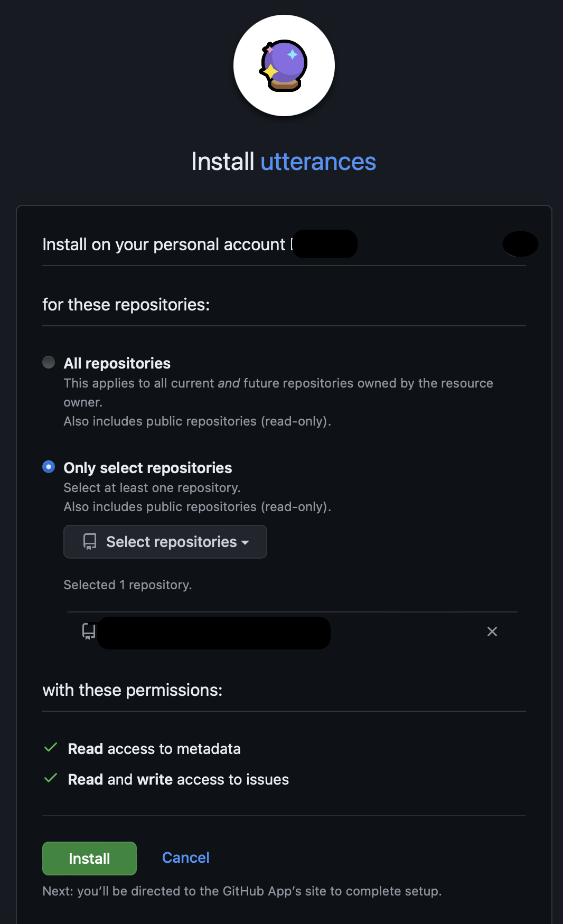Click the All repositories label text
This screenshot has width=563, height=924.
(117, 363)
